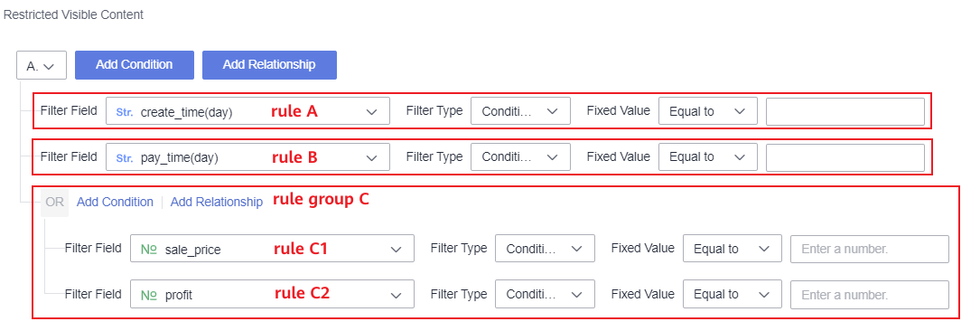
Task: Open the top-level A. relationship dropdown
Action: point(42,65)
